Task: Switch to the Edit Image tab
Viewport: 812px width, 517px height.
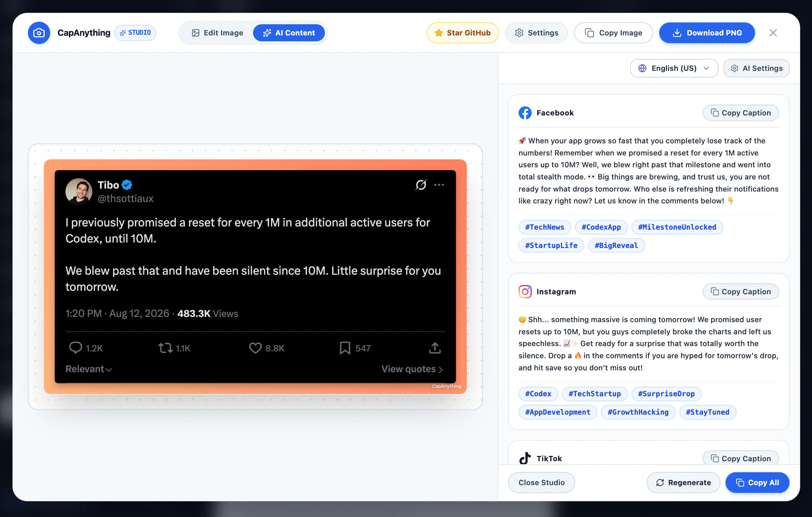Action: pos(217,33)
